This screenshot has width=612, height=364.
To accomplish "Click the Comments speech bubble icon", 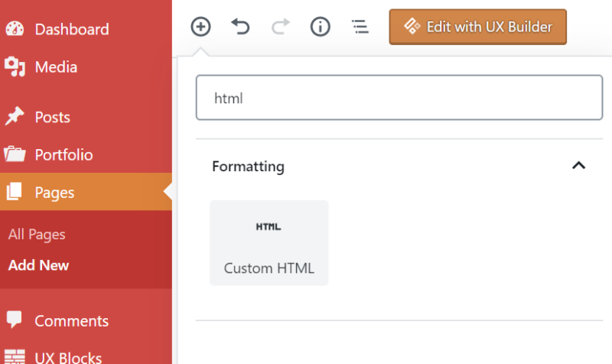I will (x=15, y=320).
